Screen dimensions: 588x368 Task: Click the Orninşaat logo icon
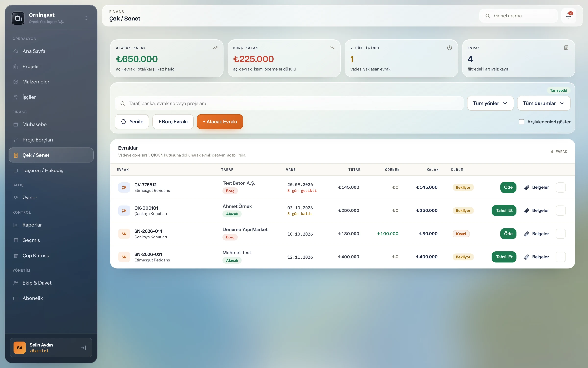[x=18, y=18]
